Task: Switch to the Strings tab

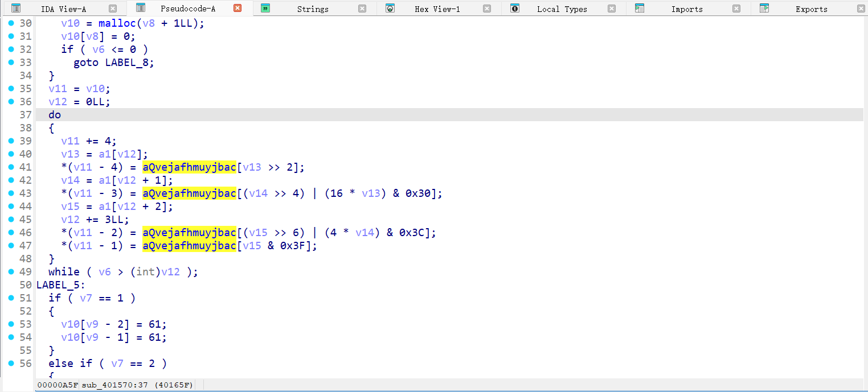Action: click(313, 9)
